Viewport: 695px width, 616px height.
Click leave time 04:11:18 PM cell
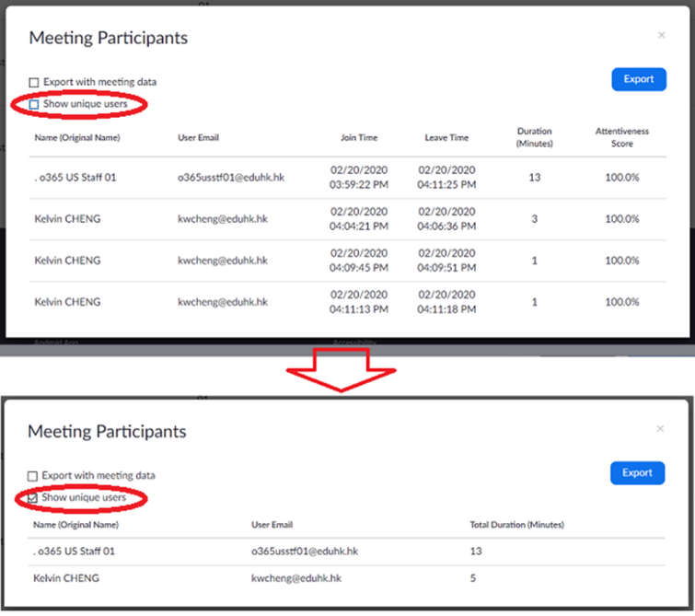click(x=446, y=302)
